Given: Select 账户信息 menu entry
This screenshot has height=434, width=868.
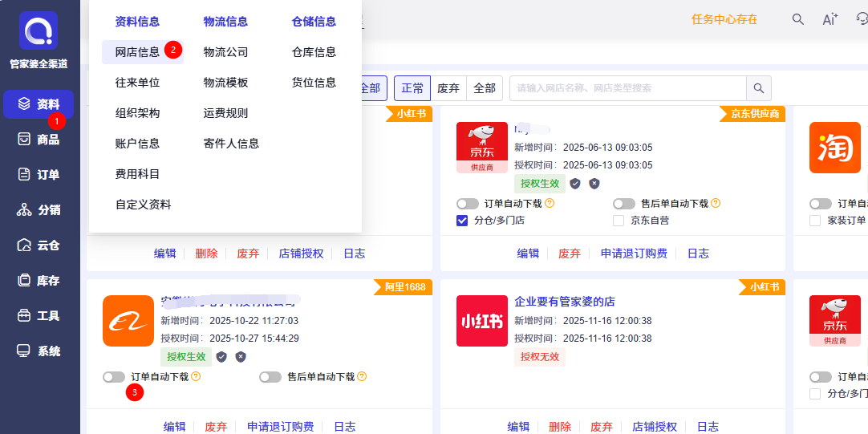Looking at the screenshot, I should pyautogui.click(x=137, y=144).
